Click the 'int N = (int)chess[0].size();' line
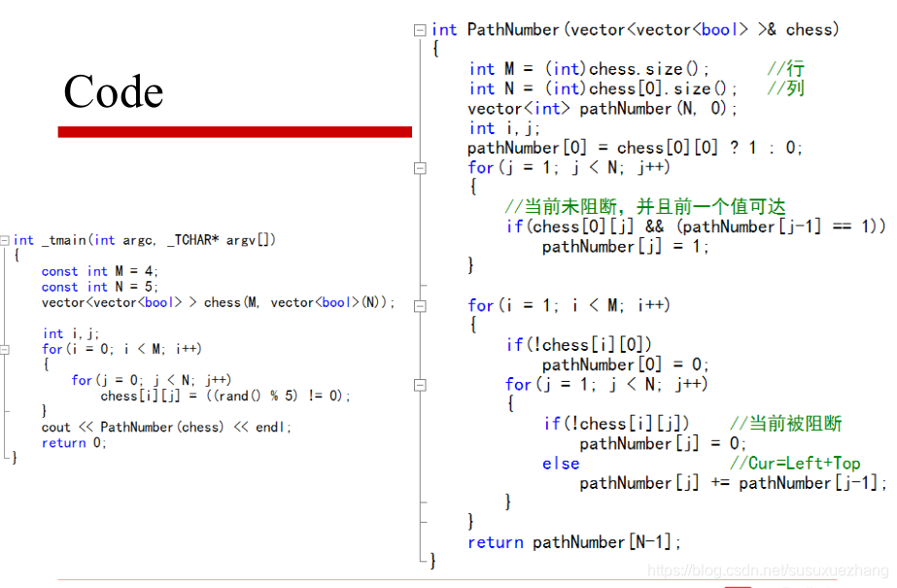 [603, 88]
